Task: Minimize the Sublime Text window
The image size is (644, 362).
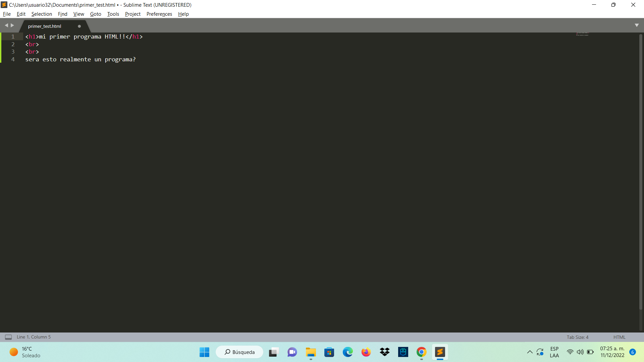Action: tap(594, 5)
